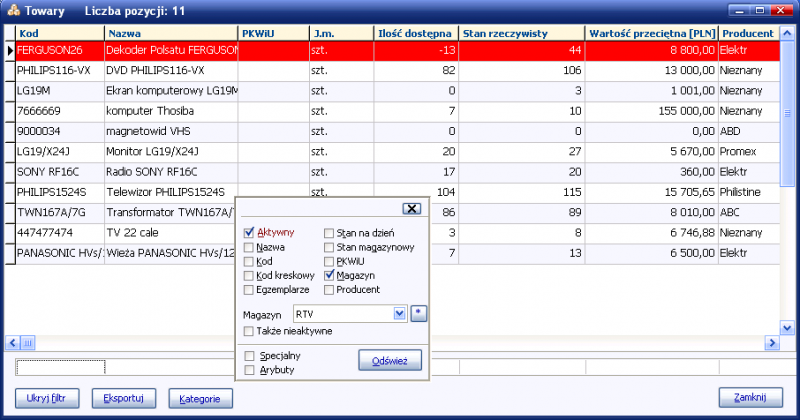800x420 pixels.
Task: Select the PHILIPS116-VX code cell
Action: 60,71
